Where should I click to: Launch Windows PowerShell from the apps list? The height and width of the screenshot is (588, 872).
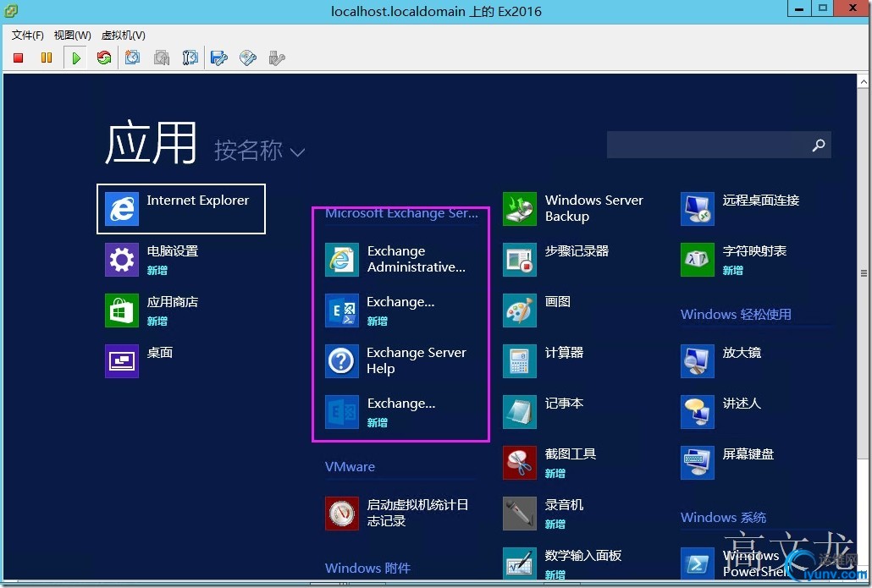point(734,563)
